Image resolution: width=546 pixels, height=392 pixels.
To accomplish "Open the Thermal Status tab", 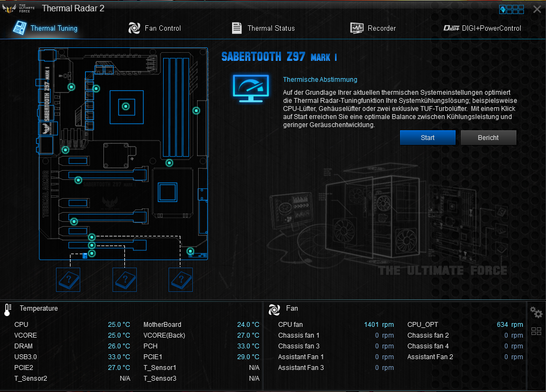I will pos(263,28).
